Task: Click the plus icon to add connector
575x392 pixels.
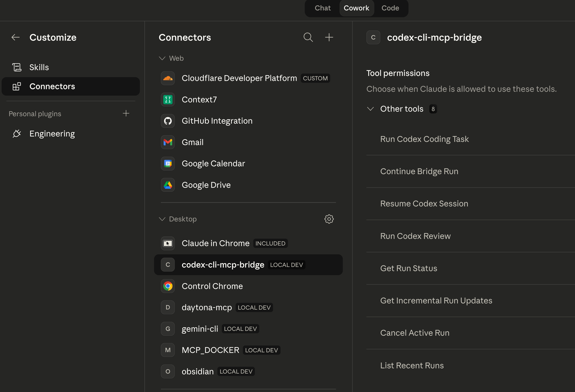Action: click(x=329, y=37)
